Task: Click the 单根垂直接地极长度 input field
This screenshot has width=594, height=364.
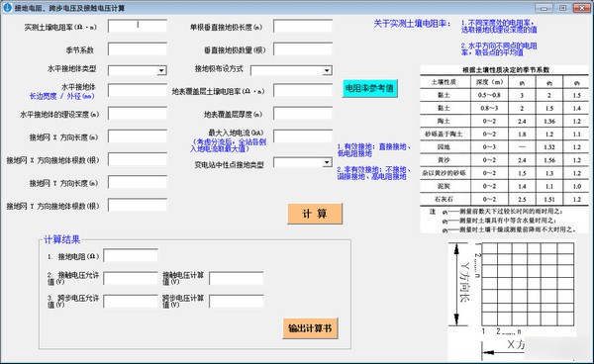Action: (x=303, y=26)
